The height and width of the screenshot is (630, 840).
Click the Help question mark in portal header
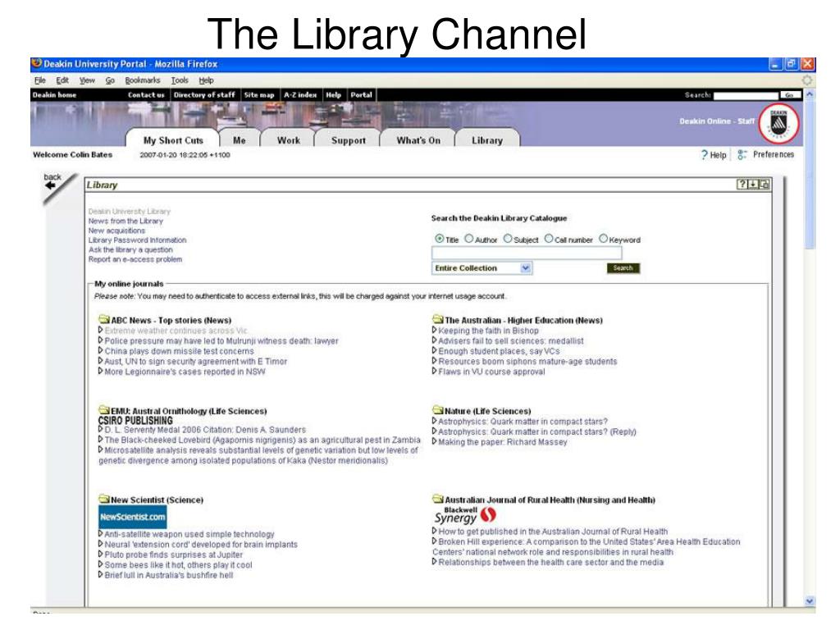click(x=704, y=155)
